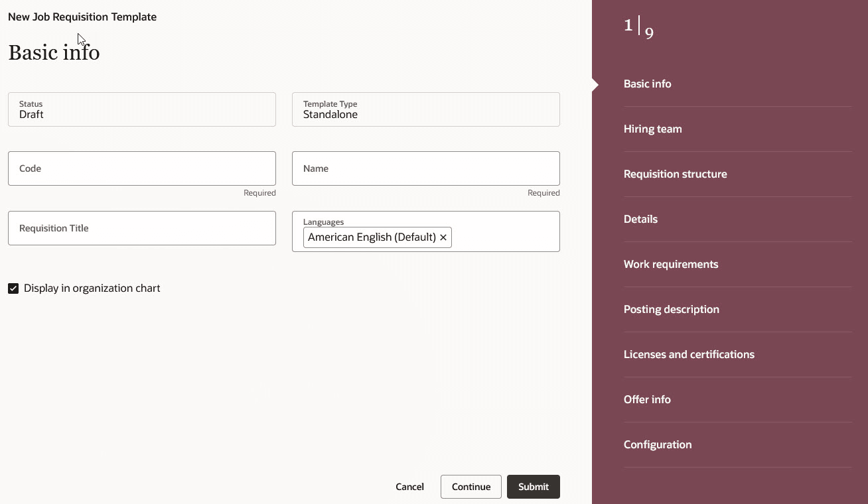The width and height of the screenshot is (868, 504).
Task: Navigate to Requisition structure step
Action: pos(675,174)
